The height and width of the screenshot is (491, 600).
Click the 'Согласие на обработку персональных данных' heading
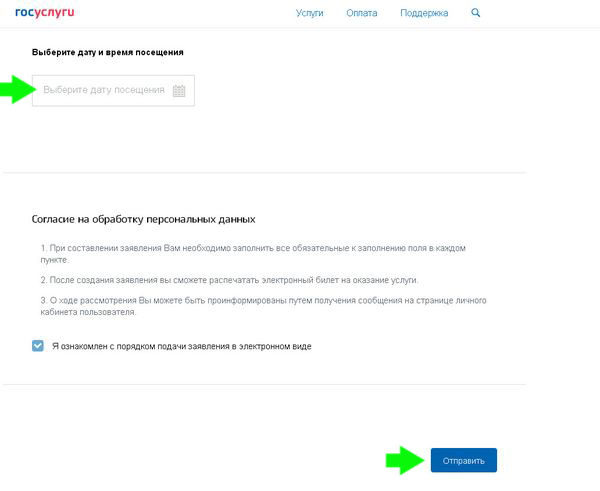(x=143, y=219)
